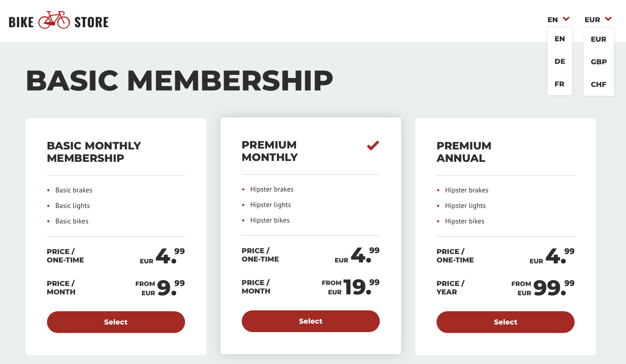
Task: Click the Premium Monthly card title
Action: click(x=270, y=151)
